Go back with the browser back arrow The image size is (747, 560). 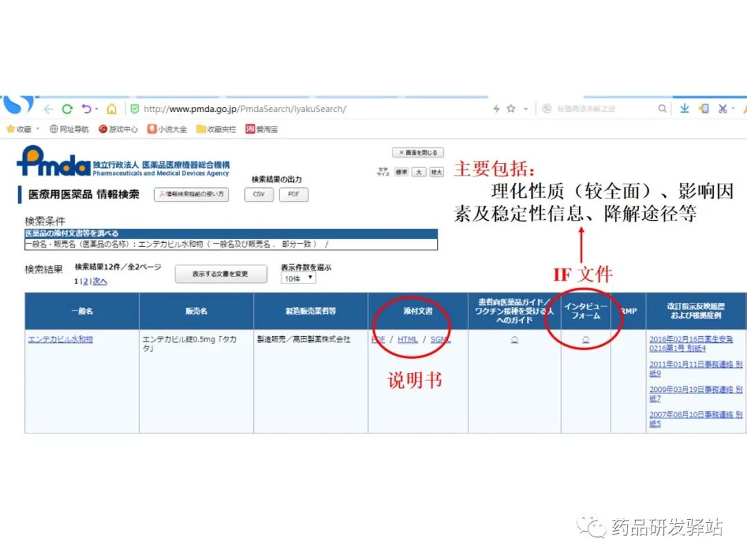click(x=48, y=109)
